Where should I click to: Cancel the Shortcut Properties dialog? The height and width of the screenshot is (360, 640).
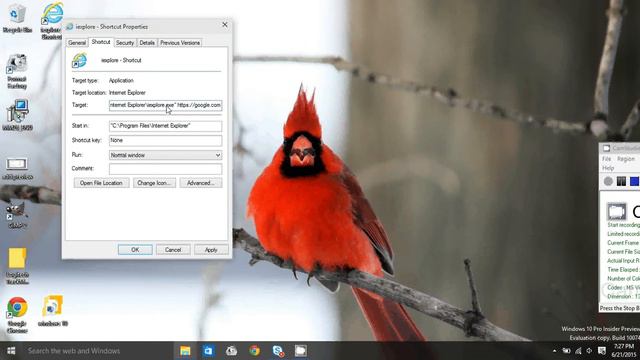(x=173, y=250)
